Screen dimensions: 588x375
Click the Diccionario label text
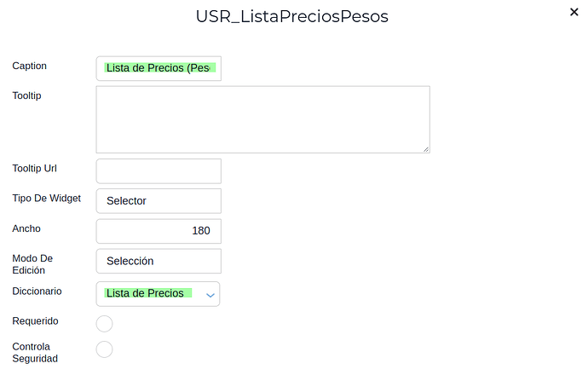coord(37,291)
